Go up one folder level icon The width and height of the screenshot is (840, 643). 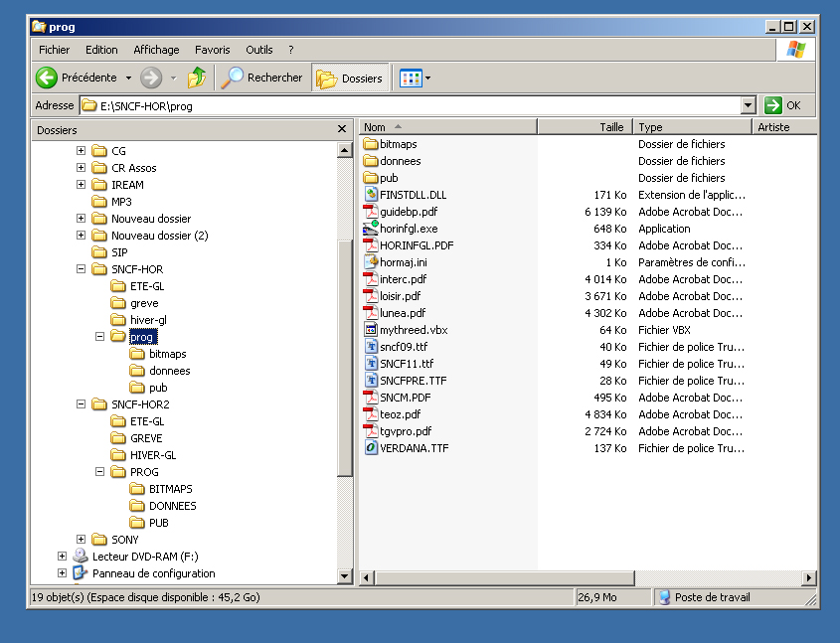tap(197, 78)
